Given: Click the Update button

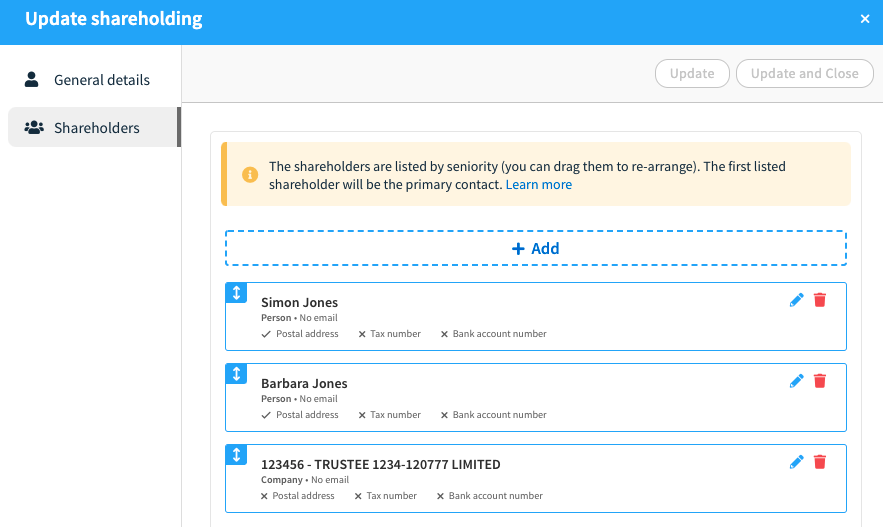Looking at the screenshot, I should coord(692,73).
